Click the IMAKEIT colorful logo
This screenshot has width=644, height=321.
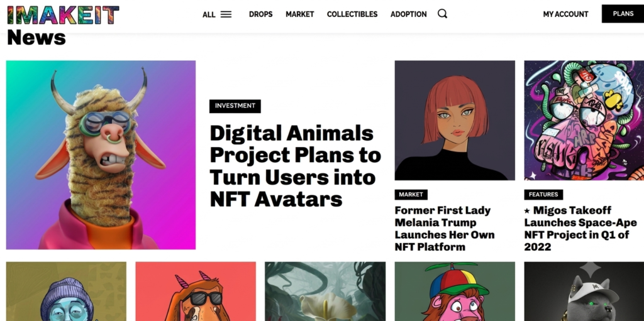64,15
